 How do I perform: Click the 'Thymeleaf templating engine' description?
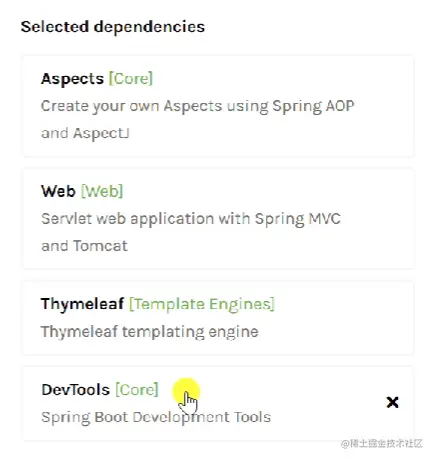[x=149, y=332]
